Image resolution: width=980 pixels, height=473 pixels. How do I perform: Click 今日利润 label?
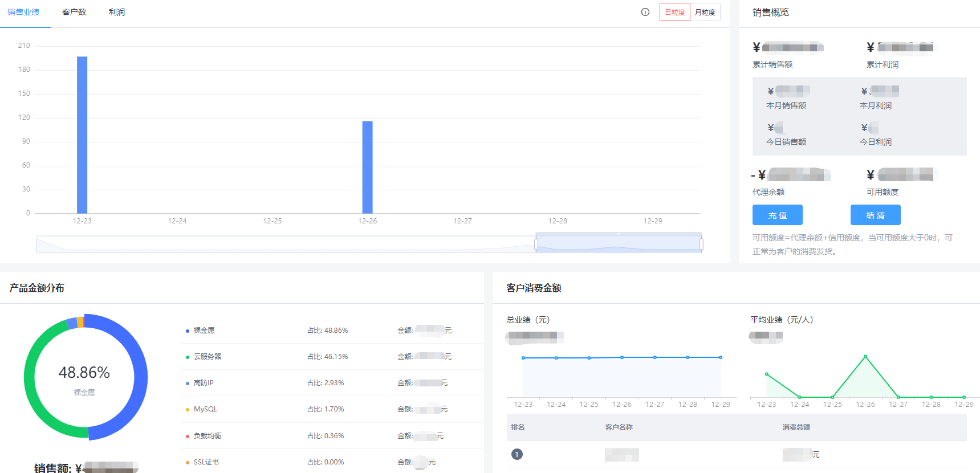[x=876, y=142]
